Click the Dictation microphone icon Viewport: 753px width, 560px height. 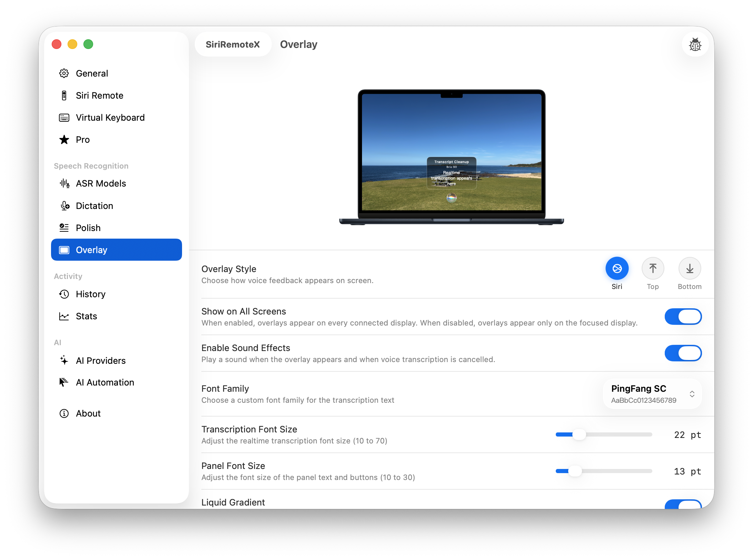pos(64,206)
